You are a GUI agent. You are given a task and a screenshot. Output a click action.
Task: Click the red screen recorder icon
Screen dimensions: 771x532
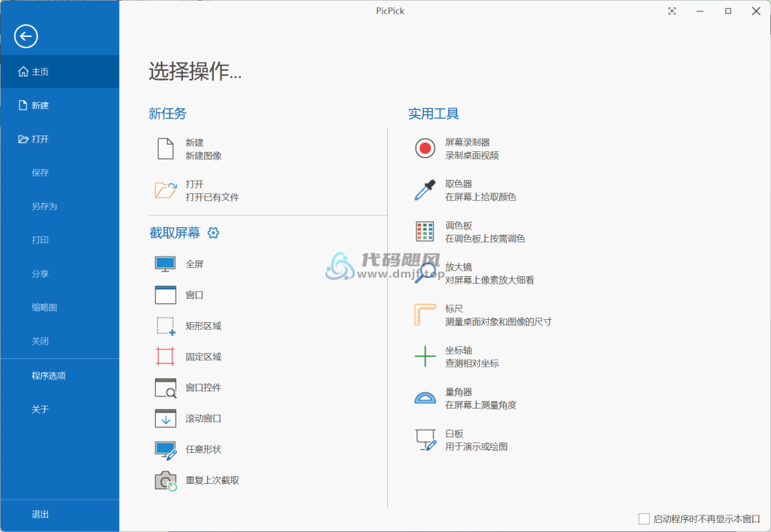(x=425, y=148)
